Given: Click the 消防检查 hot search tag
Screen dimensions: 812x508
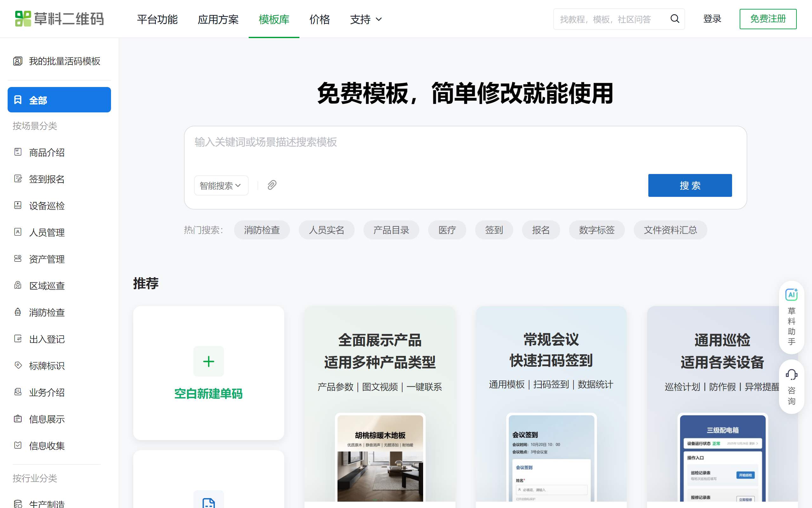Looking at the screenshot, I should [262, 230].
